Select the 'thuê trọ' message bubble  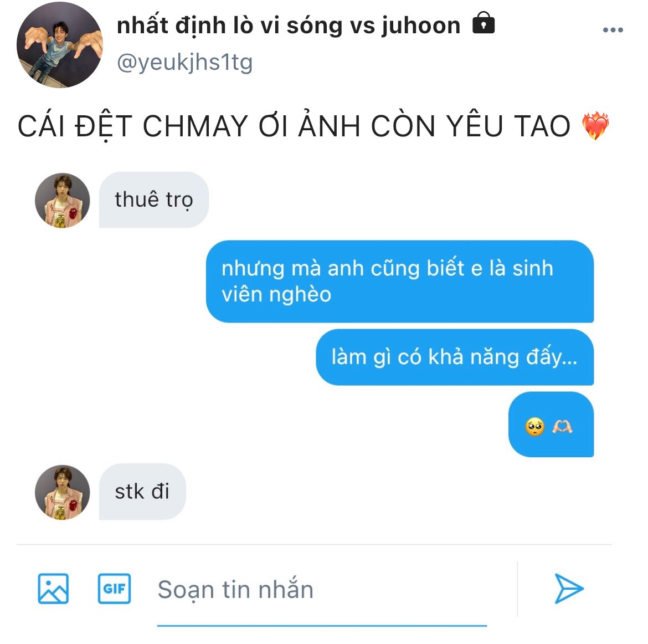coord(154,200)
